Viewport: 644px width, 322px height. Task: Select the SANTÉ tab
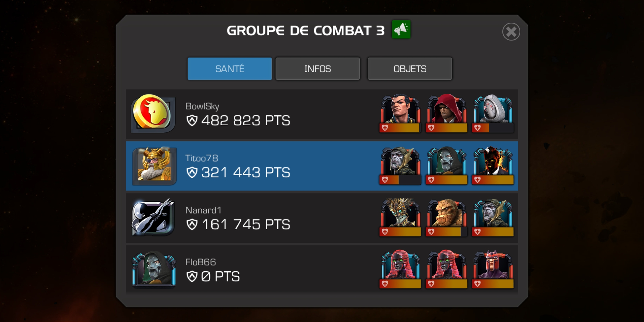[230, 69]
